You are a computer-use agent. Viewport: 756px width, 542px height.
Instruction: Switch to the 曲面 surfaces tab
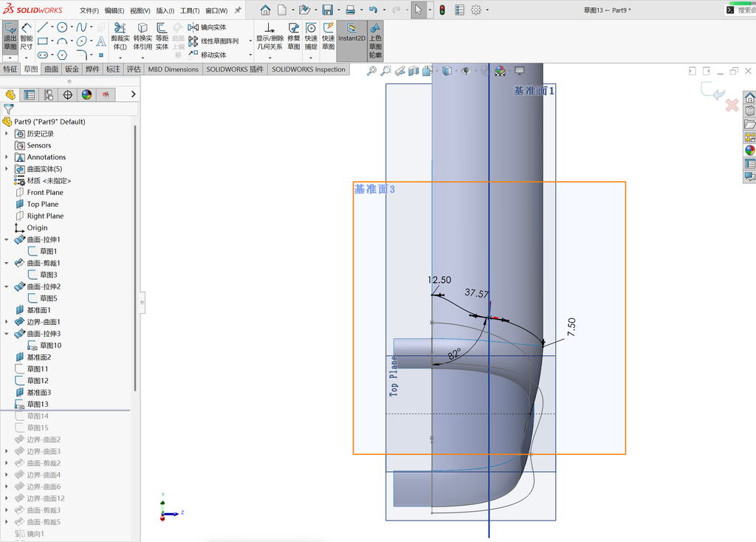point(52,69)
